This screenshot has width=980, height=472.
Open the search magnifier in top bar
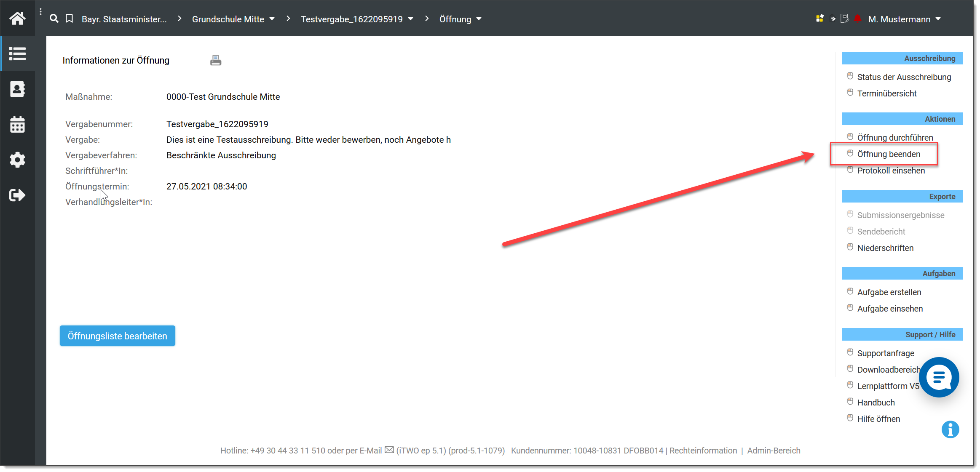(54, 19)
